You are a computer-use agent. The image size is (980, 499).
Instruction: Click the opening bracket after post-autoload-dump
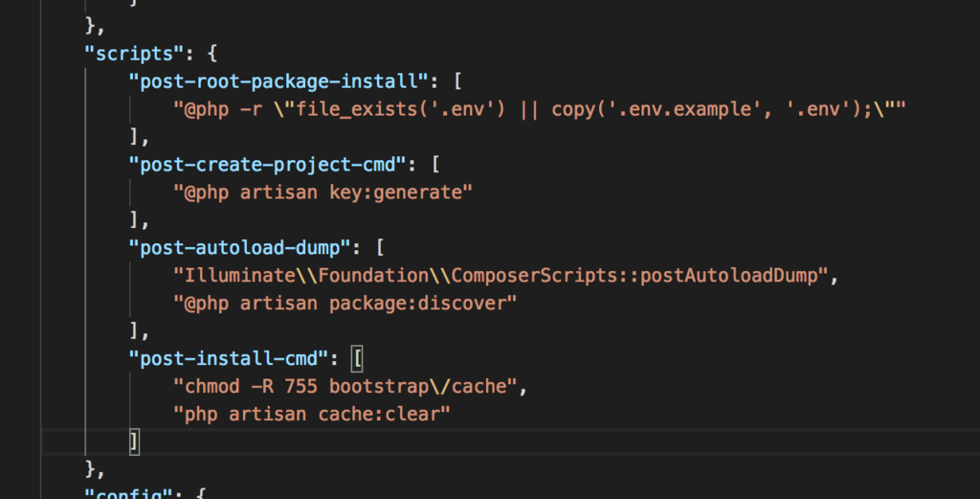click(x=379, y=248)
